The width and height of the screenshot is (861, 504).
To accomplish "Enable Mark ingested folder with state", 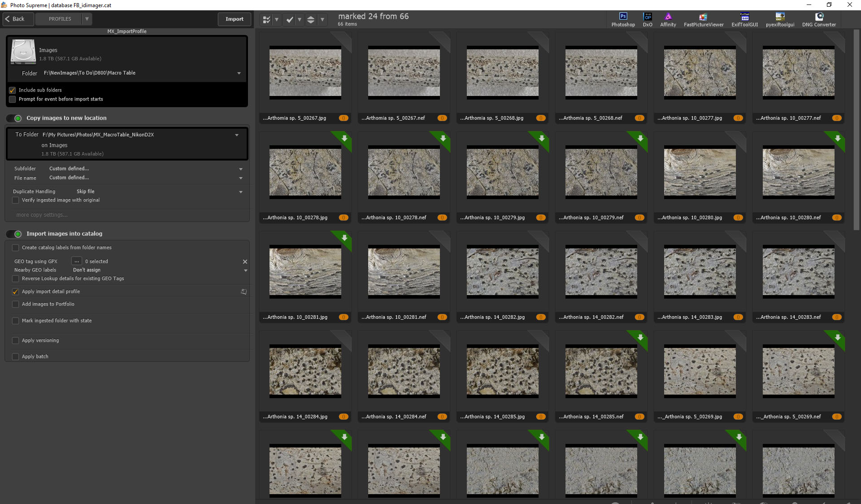I will (x=16, y=321).
